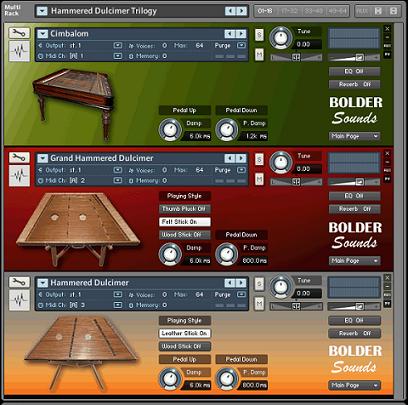Click Cimbalom tune value 0.00 field
Viewport: 408px width, 405px height.
click(307, 44)
